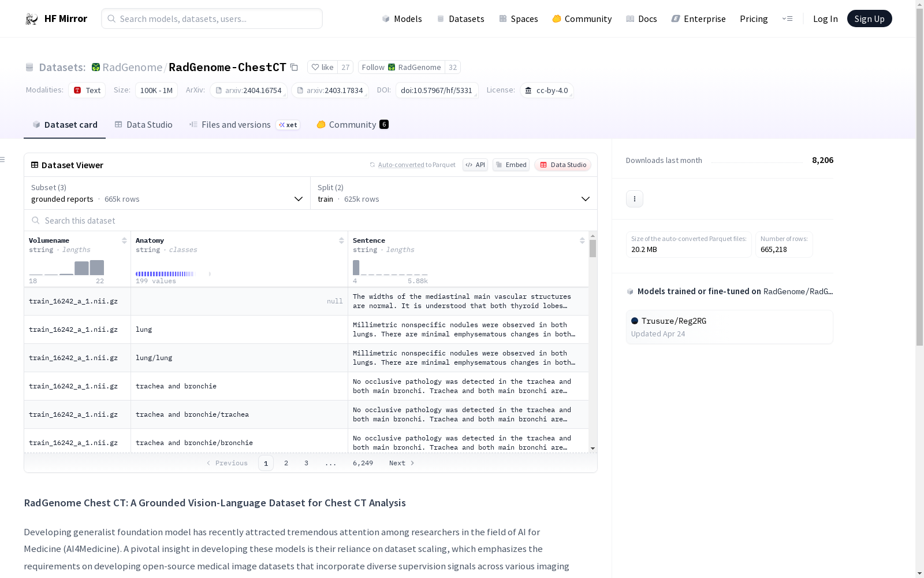Sort the Sentence column

[x=582, y=240]
